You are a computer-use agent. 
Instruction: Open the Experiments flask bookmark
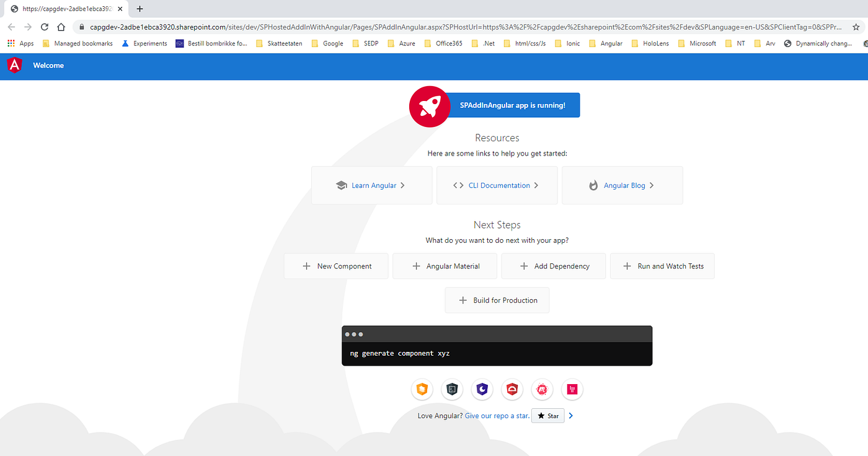tap(144, 43)
